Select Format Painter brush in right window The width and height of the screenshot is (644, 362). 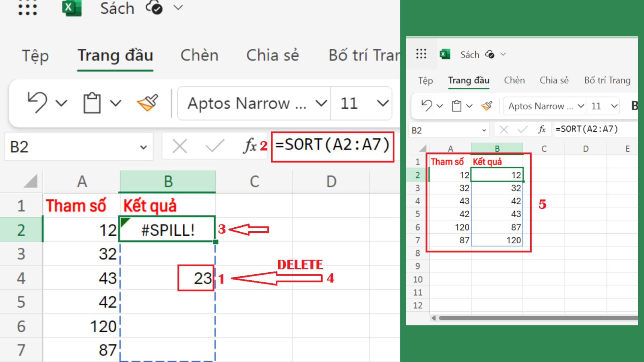[x=487, y=106]
